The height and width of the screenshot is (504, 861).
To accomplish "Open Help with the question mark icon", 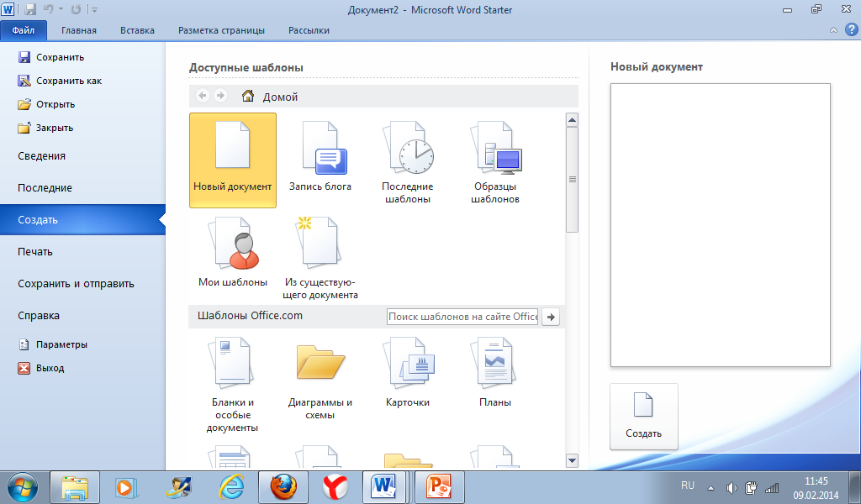I will 851,29.
